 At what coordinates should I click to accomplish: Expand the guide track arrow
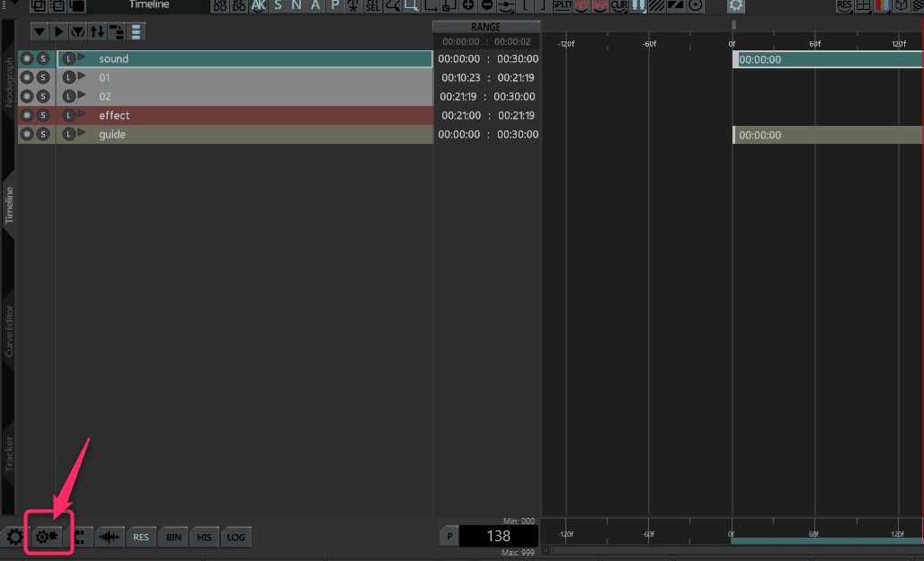[82, 132]
